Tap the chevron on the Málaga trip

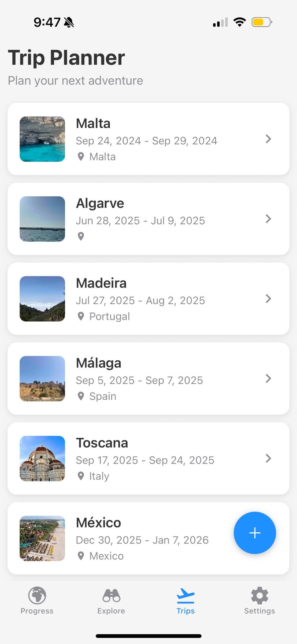coord(268,379)
